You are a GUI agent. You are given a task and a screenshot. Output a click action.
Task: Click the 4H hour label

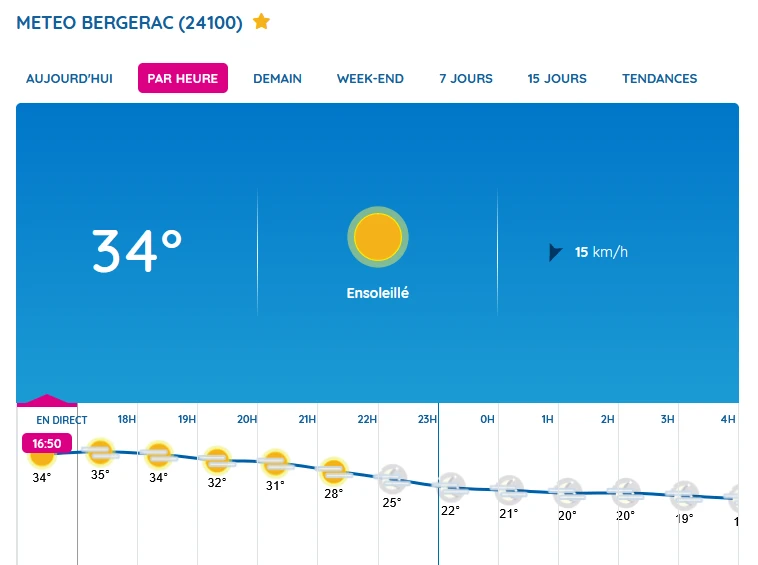click(728, 419)
